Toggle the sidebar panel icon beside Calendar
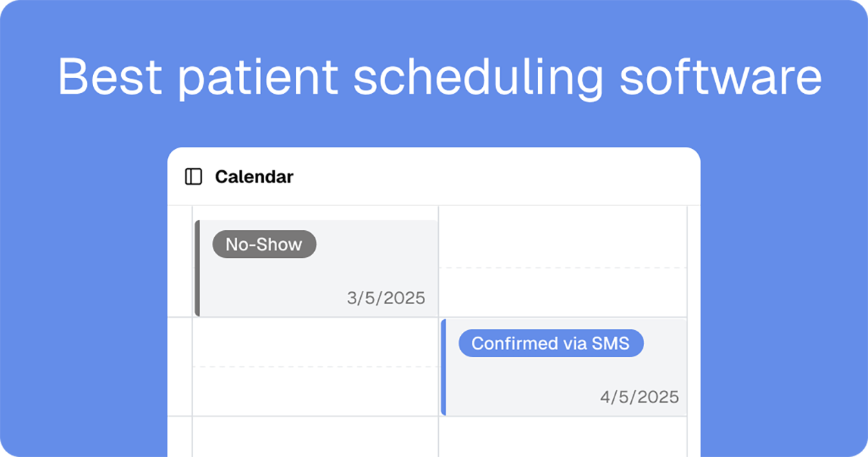Image resolution: width=868 pixels, height=457 pixels. [x=194, y=177]
